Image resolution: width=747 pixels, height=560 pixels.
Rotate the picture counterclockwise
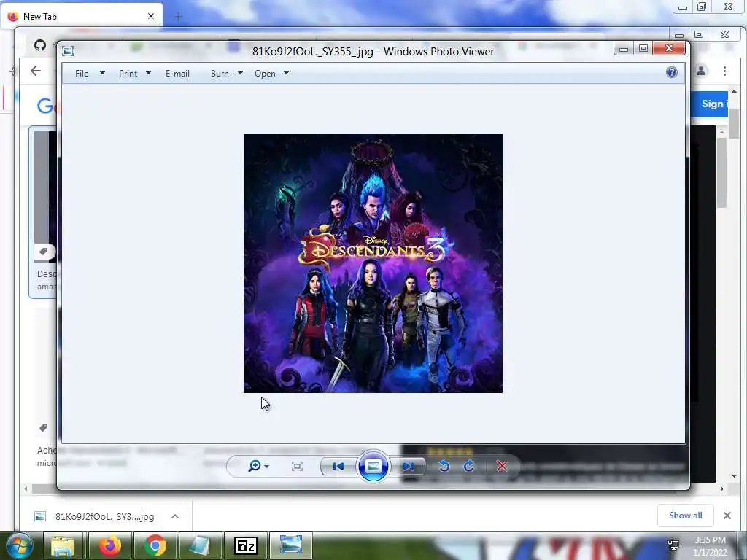click(444, 466)
